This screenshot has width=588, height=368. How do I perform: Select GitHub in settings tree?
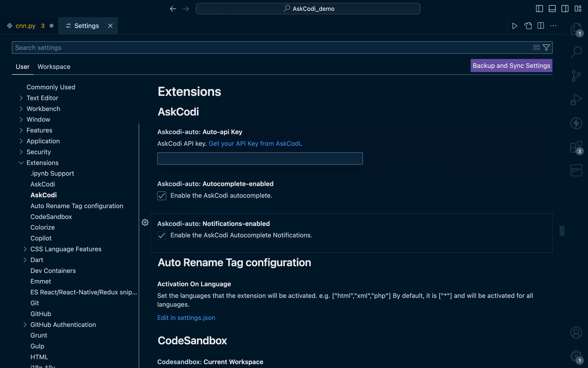pyautogui.click(x=41, y=314)
